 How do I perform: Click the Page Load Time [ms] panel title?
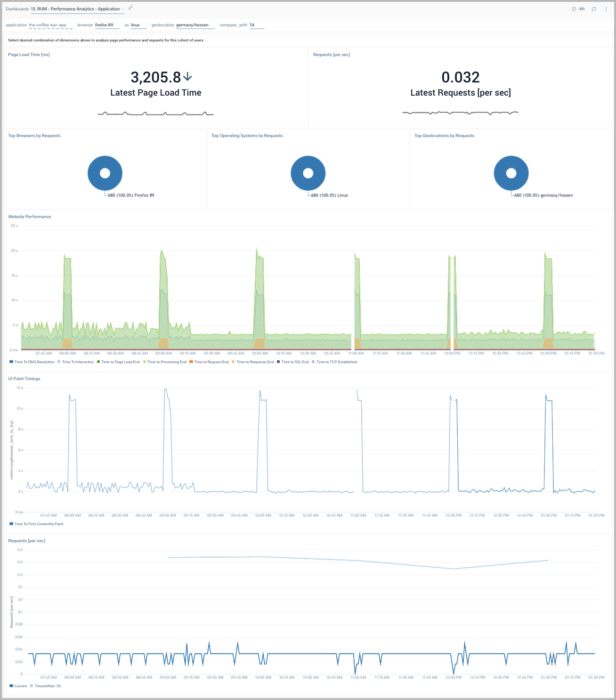pos(29,55)
